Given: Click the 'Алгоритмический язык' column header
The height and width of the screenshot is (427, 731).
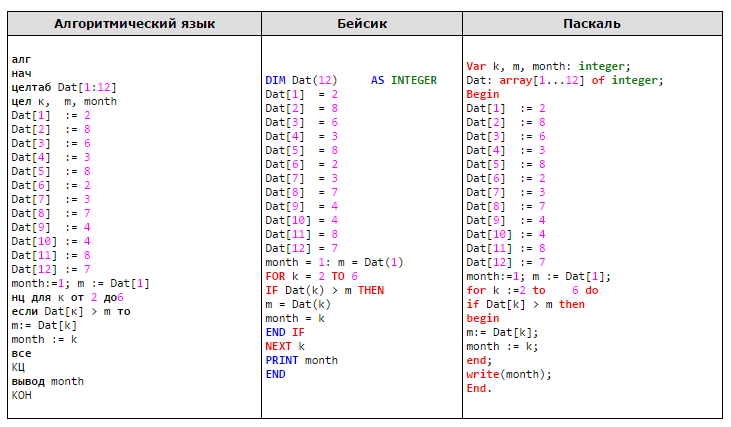Looking at the screenshot, I should [x=134, y=24].
